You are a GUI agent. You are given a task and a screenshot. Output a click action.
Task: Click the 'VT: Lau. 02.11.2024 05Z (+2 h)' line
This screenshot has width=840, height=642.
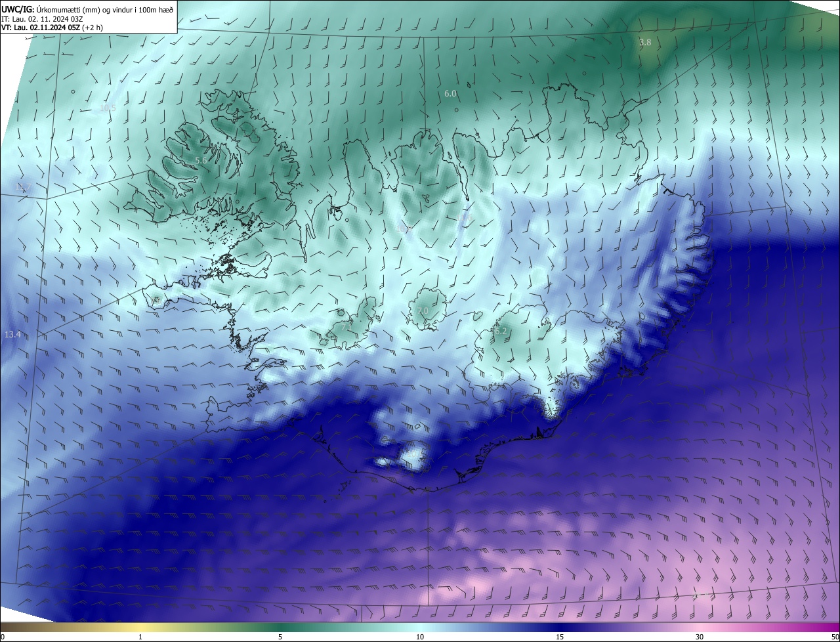click(52, 28)
